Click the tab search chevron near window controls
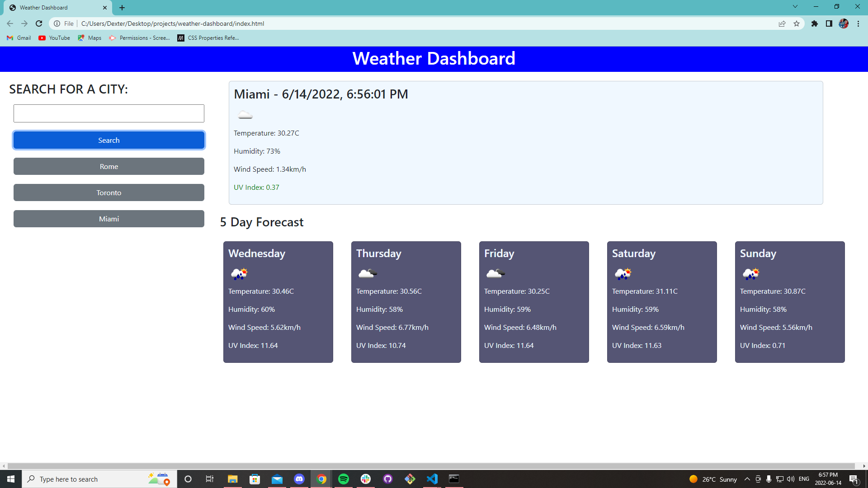The width and height of the screenshot is (868, 488). pyautogui.click(x=795, y=7)
